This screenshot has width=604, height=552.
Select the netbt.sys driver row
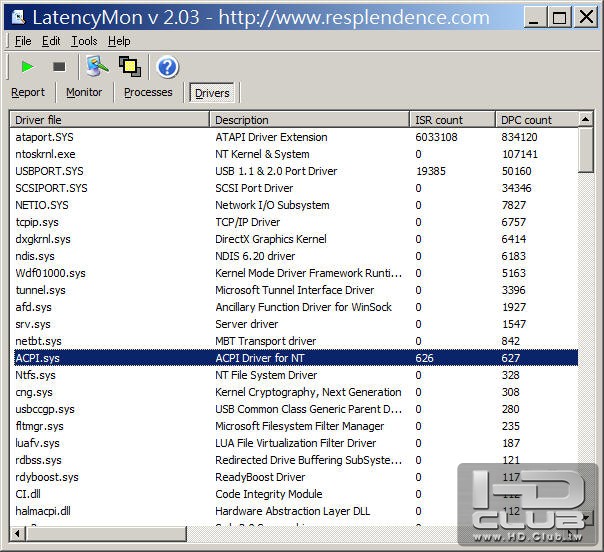tap(296, 341)
